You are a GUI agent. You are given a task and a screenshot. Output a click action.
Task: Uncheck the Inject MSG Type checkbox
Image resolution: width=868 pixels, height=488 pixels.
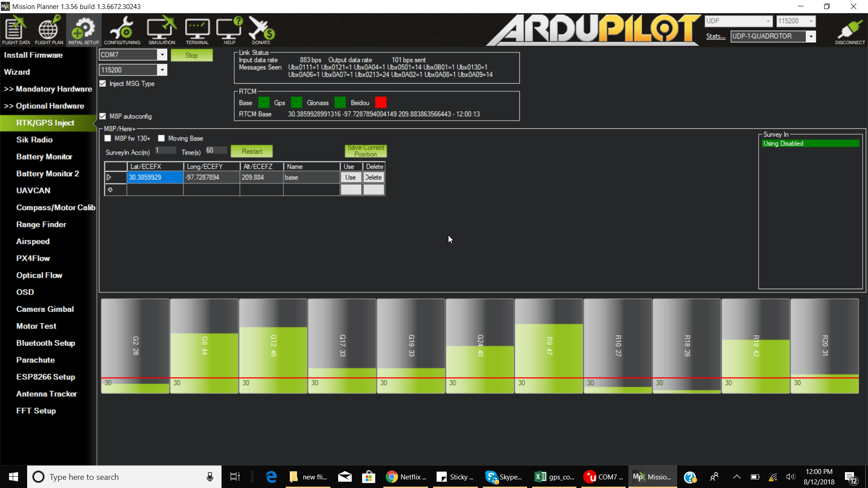tap(103, 83)
